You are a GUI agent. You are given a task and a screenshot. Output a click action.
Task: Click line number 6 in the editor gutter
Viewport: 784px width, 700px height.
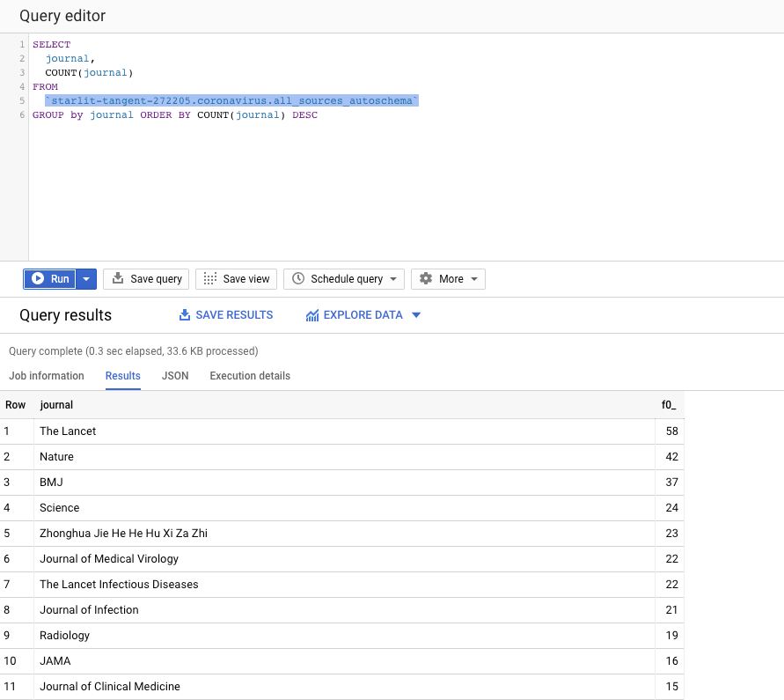[x=22, y=114]
